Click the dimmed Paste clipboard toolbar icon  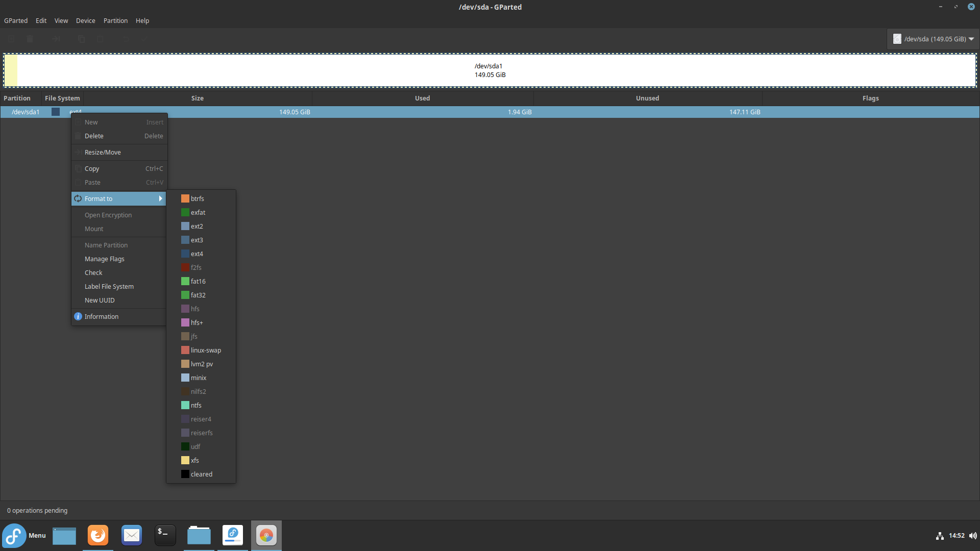tap(100, 39)
